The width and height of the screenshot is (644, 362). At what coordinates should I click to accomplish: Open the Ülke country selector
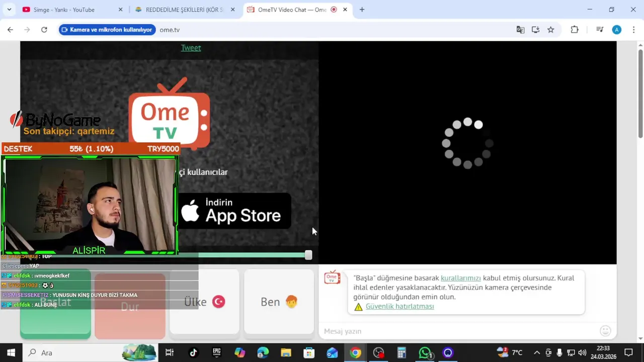click(x=204, y=302)
